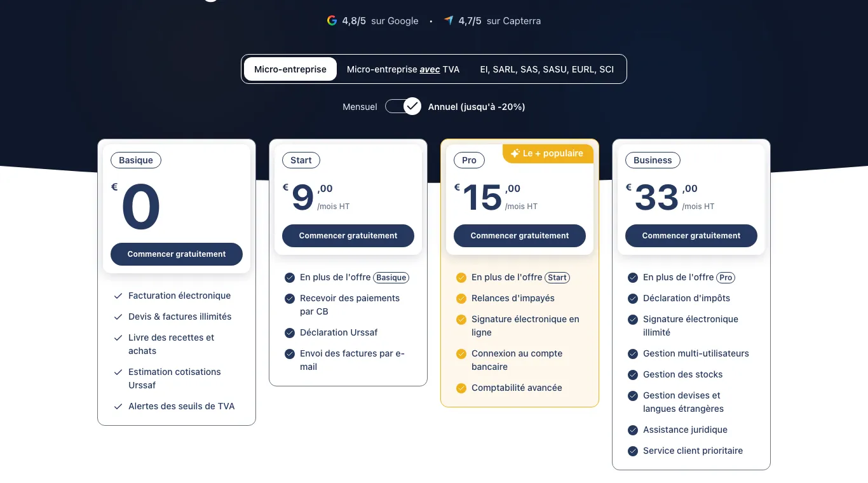Click "Commencer gratuitement" on the Business plan

691,236
